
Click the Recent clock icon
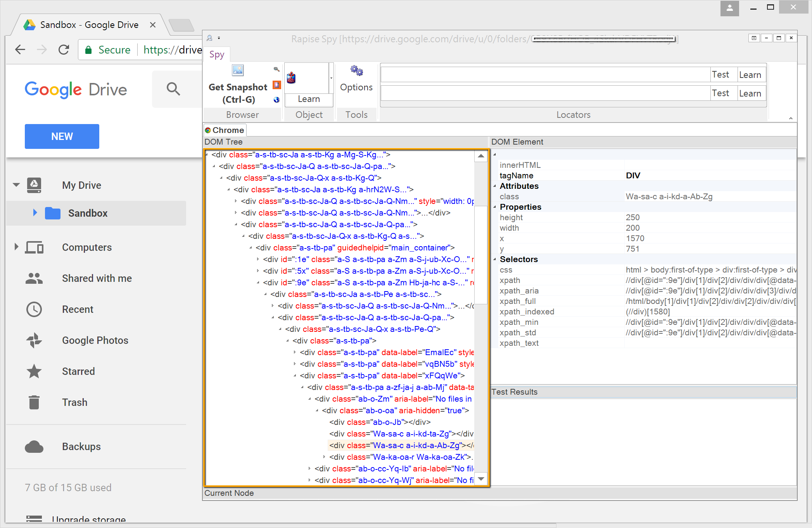34,309
